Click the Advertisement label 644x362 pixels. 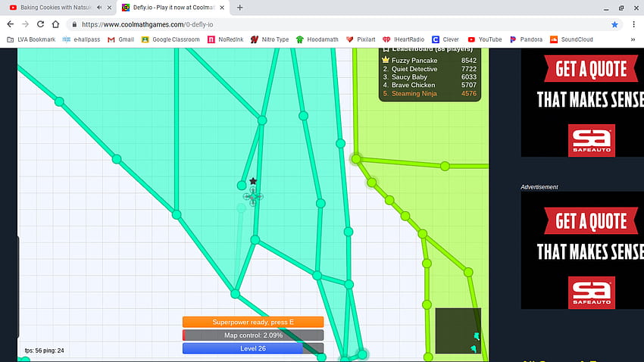pyautogui.click(x=539, y=187)
